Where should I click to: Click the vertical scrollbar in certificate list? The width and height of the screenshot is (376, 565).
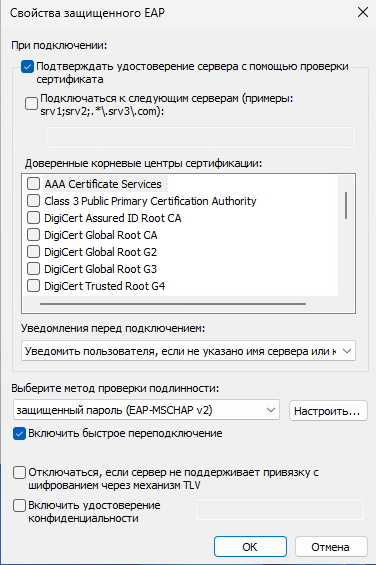[x=346, y=205]
